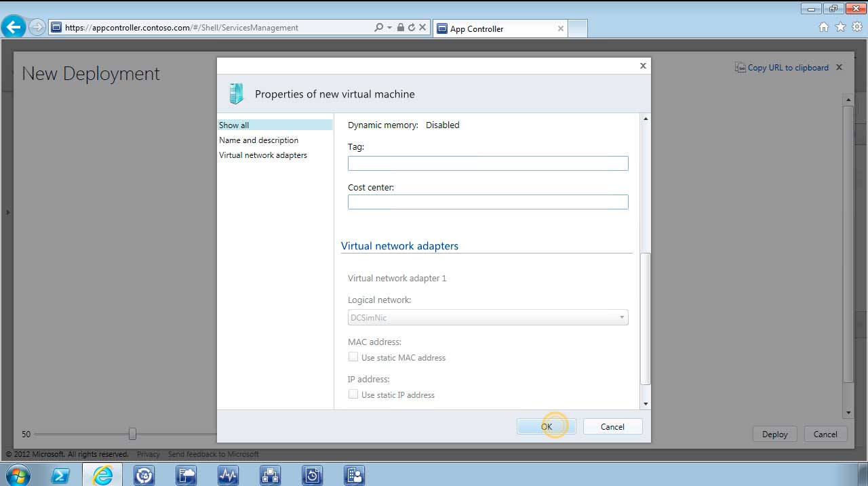868x486 pixels.
Task: Enable Use static IP address checkbox
Action: [x=353, y=394]
